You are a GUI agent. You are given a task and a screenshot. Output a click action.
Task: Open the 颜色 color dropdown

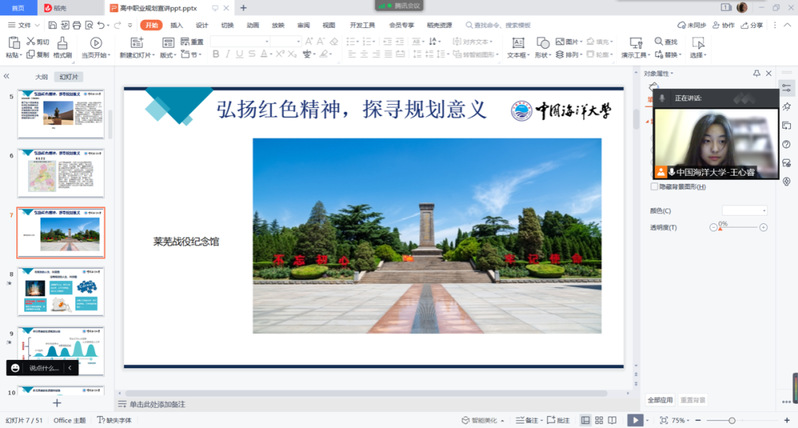[745, 211]
